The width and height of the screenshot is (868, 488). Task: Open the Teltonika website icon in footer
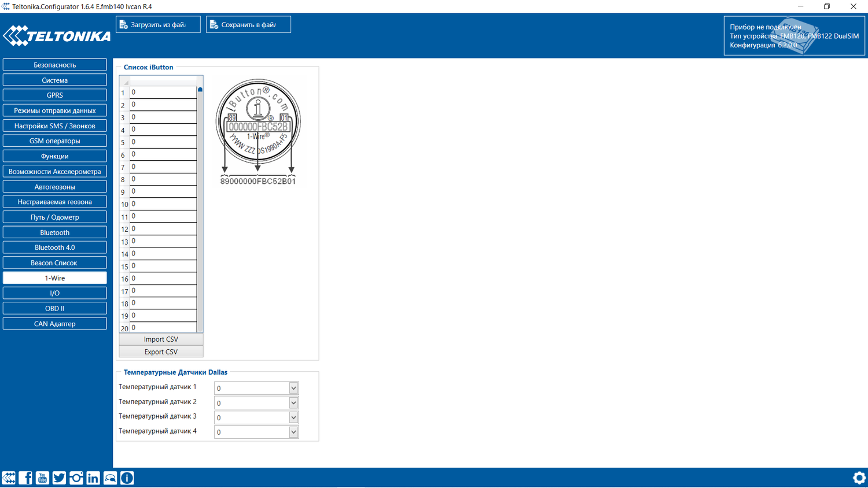coord(9,478)
